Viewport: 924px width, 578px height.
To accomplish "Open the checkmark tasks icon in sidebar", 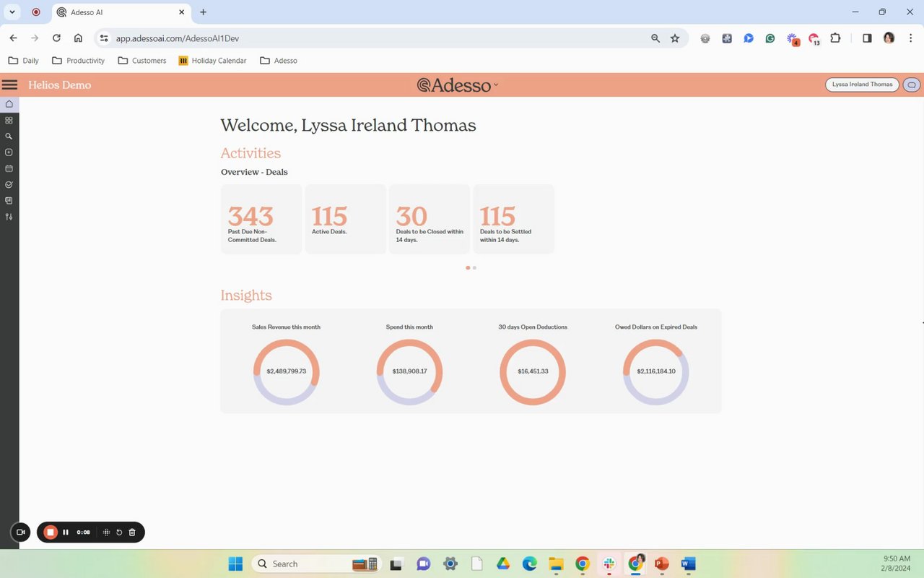I will [9, 184].
